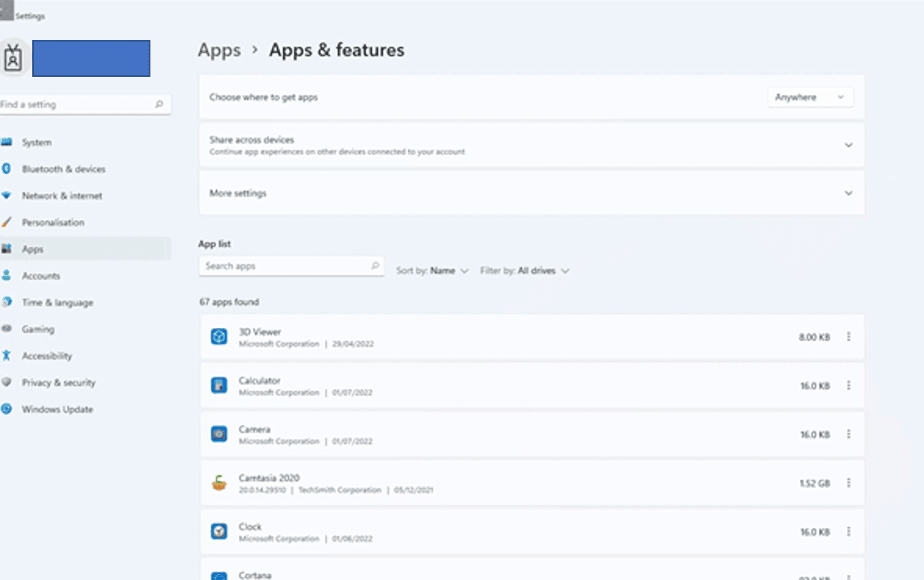Click the Calculator app icon
924x580 pixels.
[x=219, y=385]
